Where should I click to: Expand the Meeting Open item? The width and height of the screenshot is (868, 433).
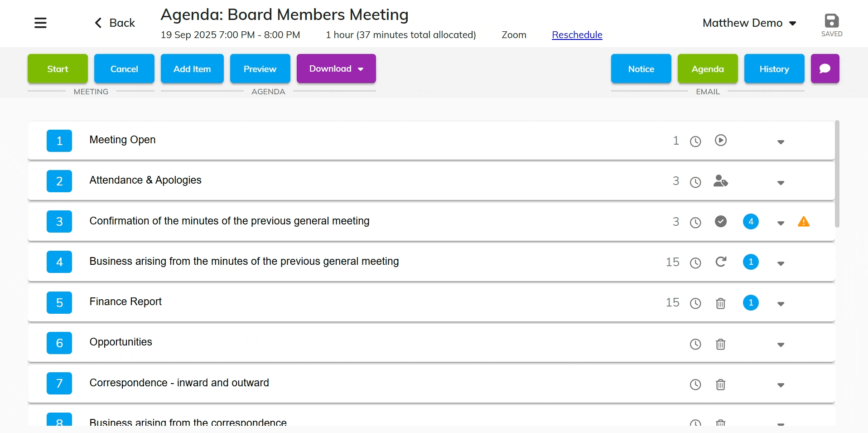pos(780,142)
